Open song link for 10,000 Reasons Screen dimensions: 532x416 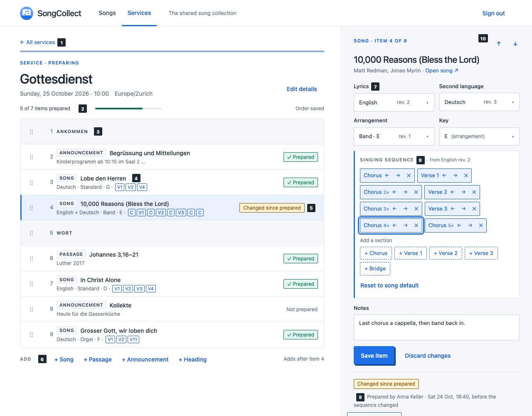(442, 71)
